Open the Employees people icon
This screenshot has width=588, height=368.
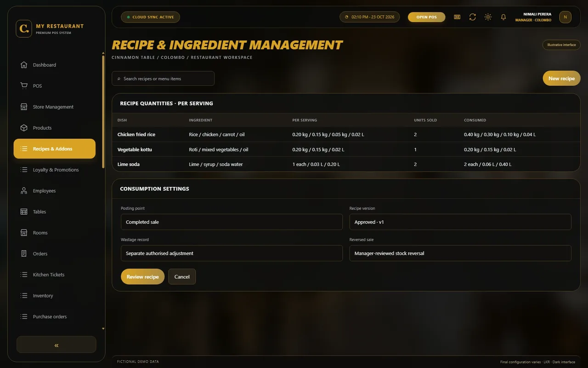(24, 191)
